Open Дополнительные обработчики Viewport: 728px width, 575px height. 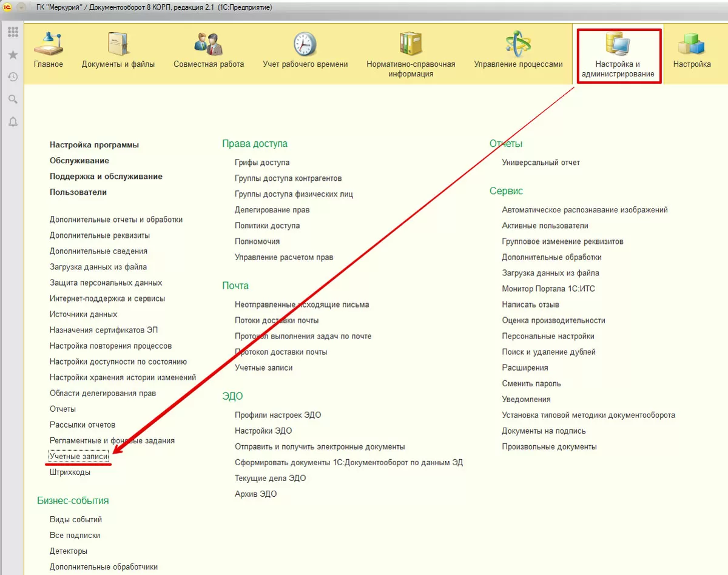[104, 567]
